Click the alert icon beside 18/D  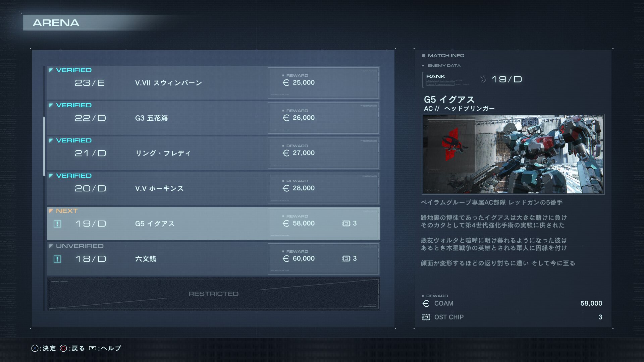click(x=57, y=259)
